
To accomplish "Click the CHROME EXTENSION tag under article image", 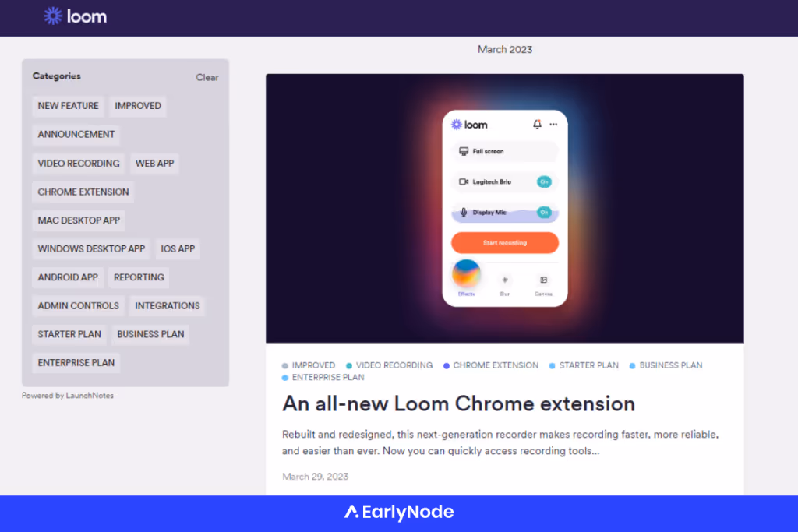I will pos(491,365).
